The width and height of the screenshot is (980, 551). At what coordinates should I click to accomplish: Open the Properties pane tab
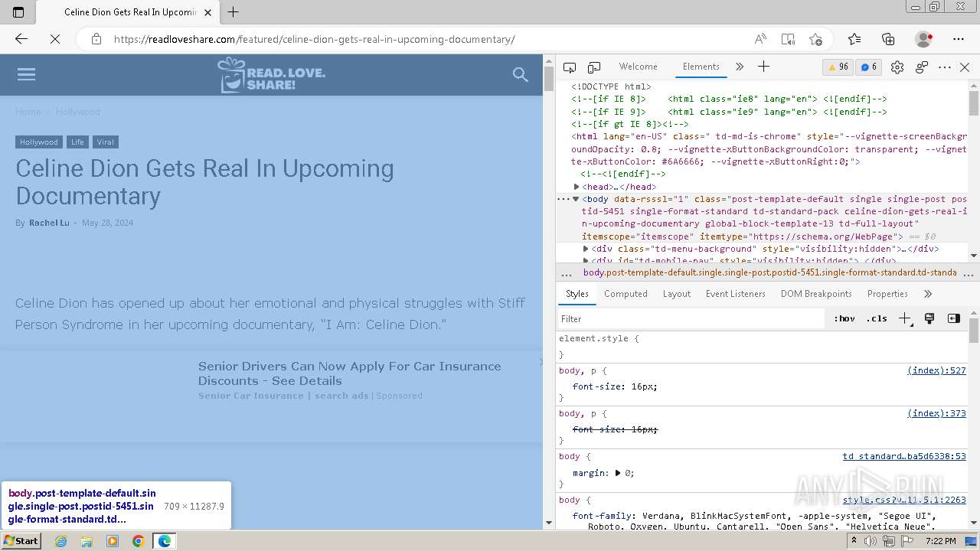pos(887,294)
